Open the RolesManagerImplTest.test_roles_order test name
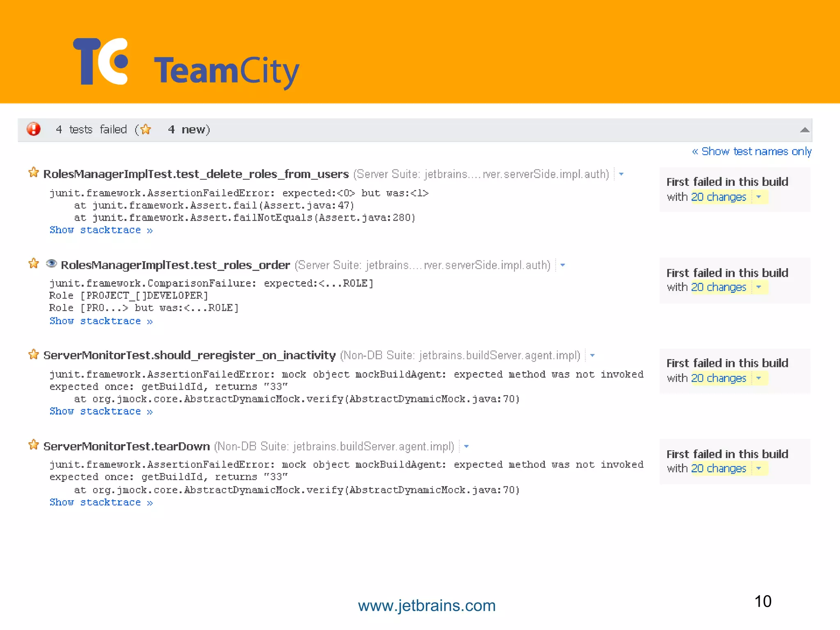The height and width of the screenshot is (630, 840). point(175,265)
